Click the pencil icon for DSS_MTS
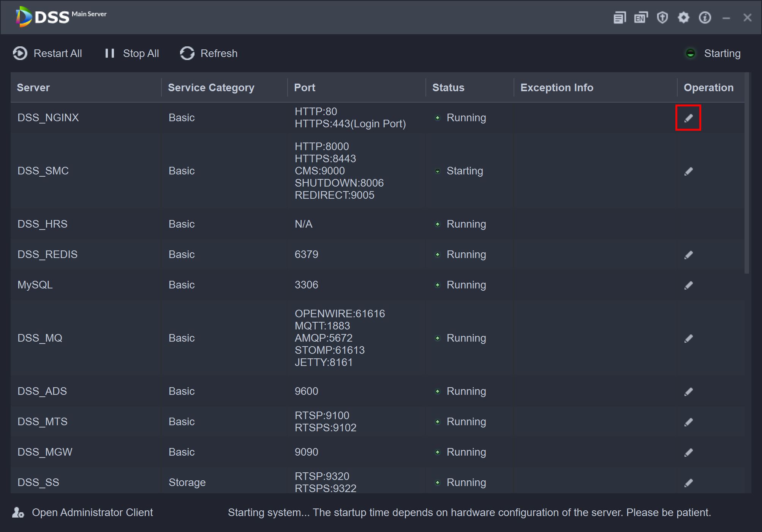Viewport: 762px width, 532px height. (688, 422)
